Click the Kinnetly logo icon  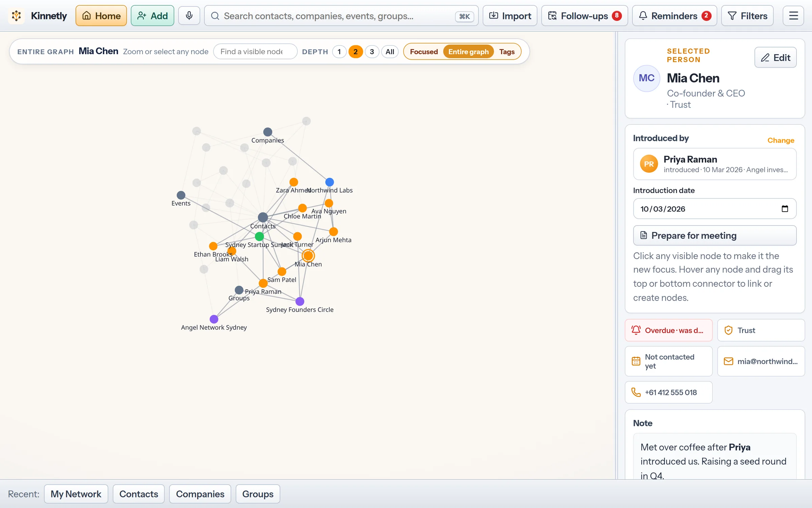click(x=16, y=16)
